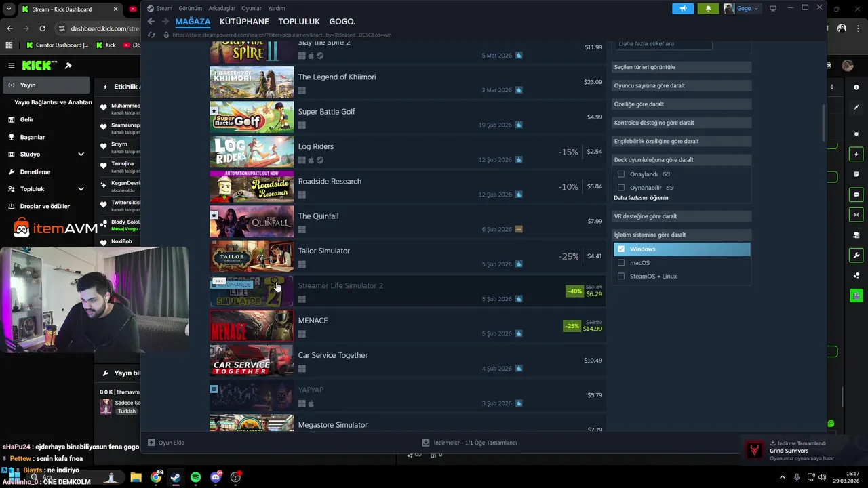Open the MENACE game listing
Screen dimensions: 868x488
point(407,326)
